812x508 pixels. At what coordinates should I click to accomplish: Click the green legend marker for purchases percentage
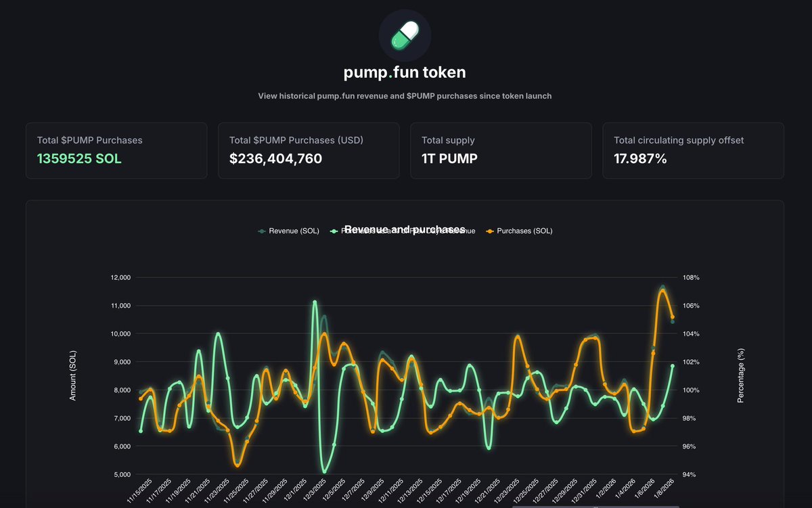point(333,231)
